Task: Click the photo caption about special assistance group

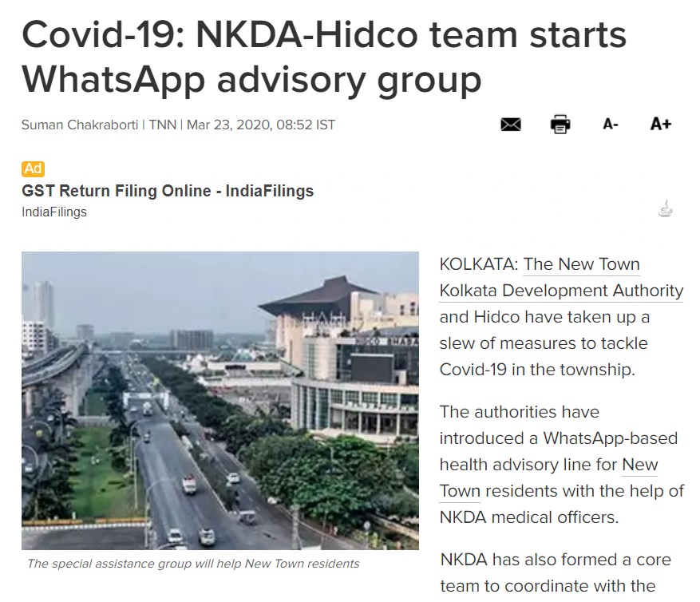Action: click(x=193, y=564)
